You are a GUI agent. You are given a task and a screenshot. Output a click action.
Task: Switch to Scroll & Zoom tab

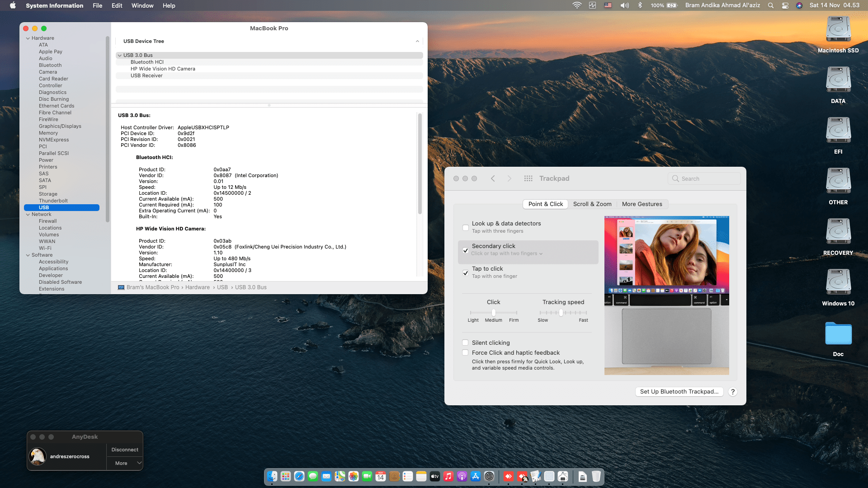pos(592,204)
